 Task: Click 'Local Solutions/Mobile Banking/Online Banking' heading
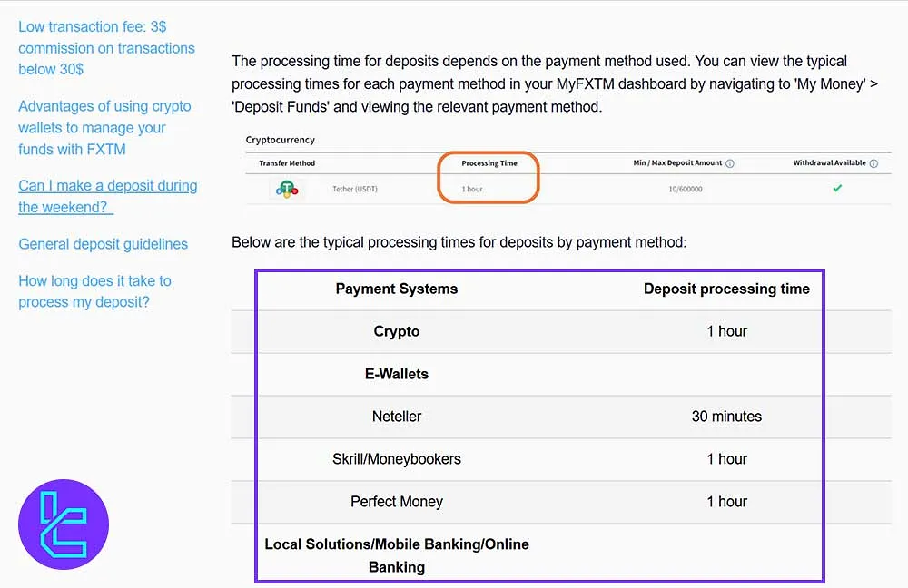click(397, 555)
